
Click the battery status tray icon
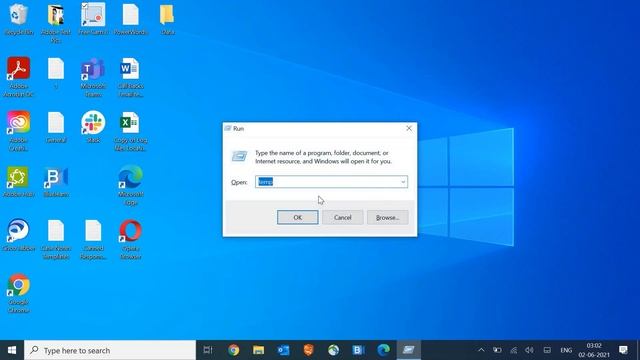(x=497, y=350)
